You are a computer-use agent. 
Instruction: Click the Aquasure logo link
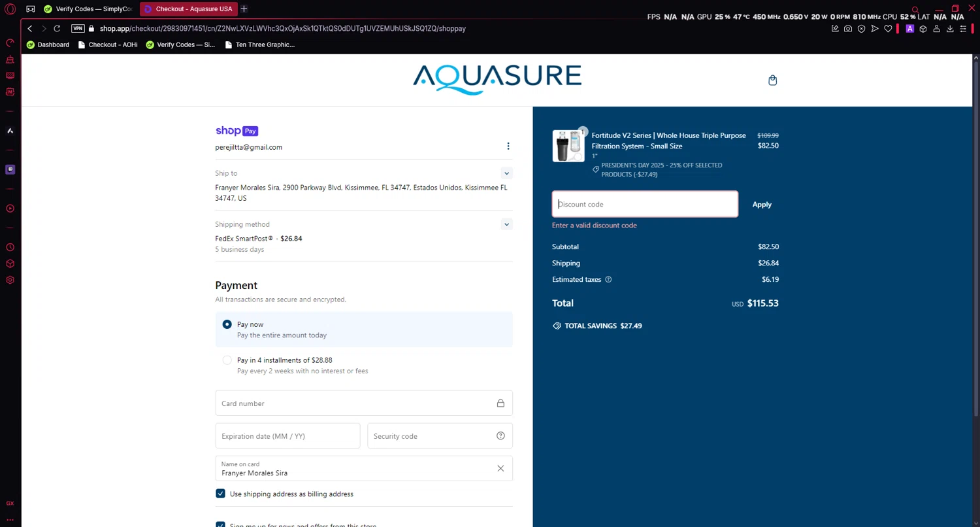(497, 80)
